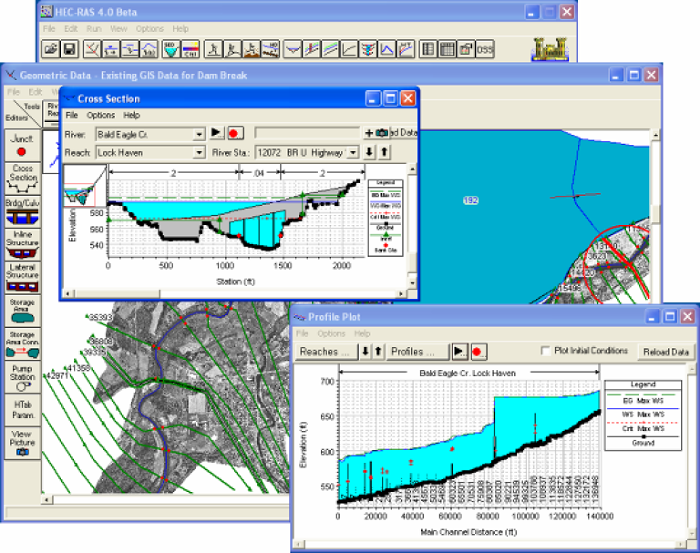Enable Plot Initial Conditions checkbox
This screenshot has width=700, height=553.
click(x=546, y=351)
